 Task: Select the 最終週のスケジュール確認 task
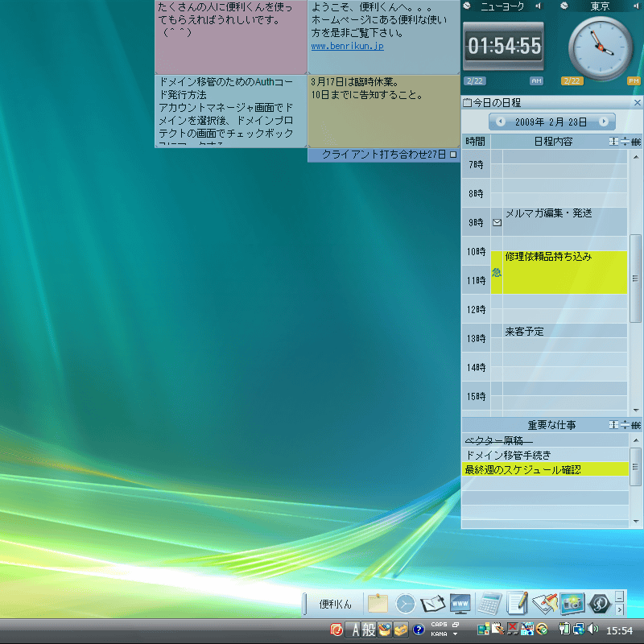[x=546, y=469]
